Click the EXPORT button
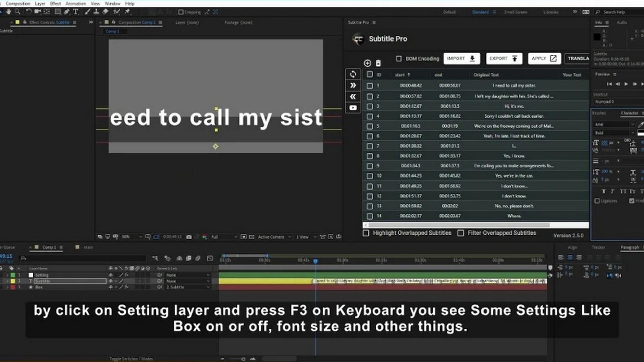 [504, 59]
